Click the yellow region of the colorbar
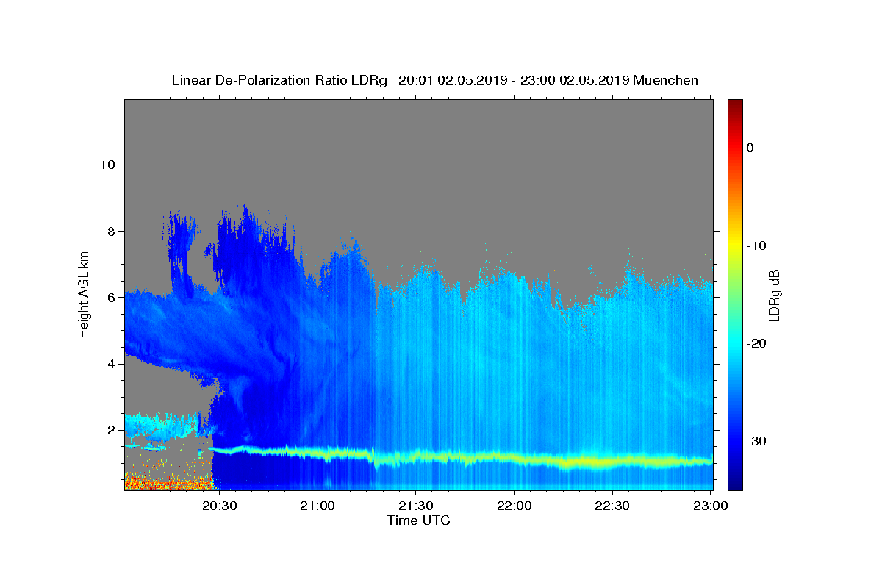 tap(735, 243)
